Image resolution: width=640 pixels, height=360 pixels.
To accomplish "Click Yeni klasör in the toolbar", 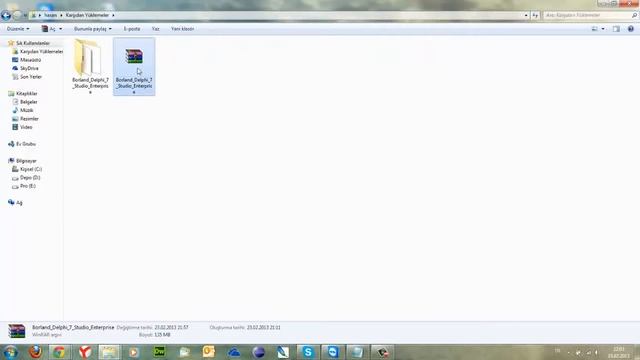I will 182,29.
